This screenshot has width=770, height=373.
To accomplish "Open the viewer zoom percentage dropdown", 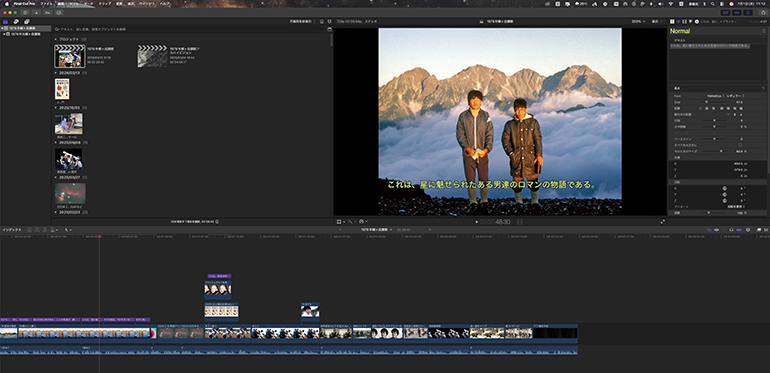I will pos(638,22).
